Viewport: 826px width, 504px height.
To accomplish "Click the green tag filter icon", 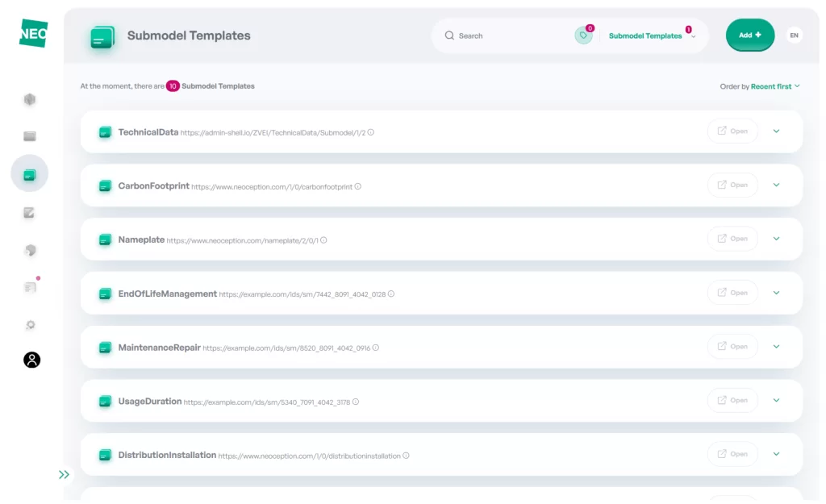I will click(583, 35).
